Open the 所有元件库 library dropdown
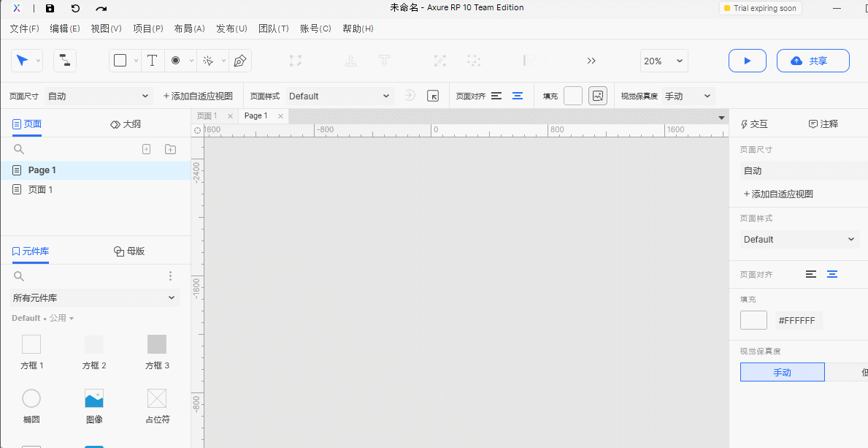This screenshot has height=448, width=868. click(x=94, y=297)
